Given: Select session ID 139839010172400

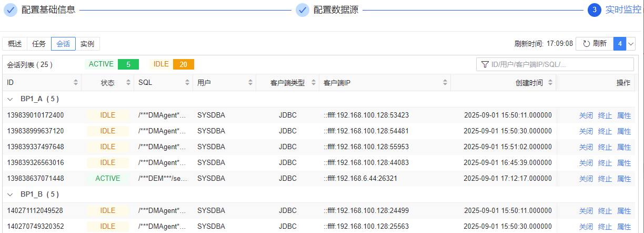Looking at the screenshot, I should (36, 115).
